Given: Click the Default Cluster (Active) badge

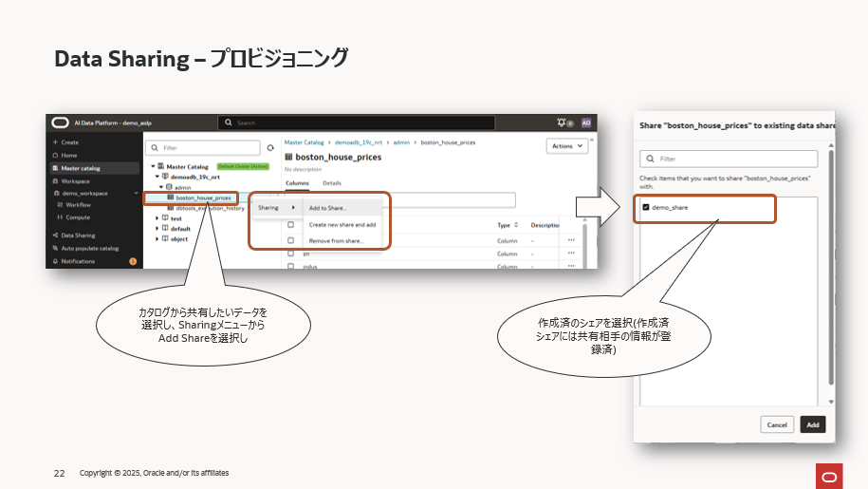Looking at the screenshot, I should [x=243, y=166].
